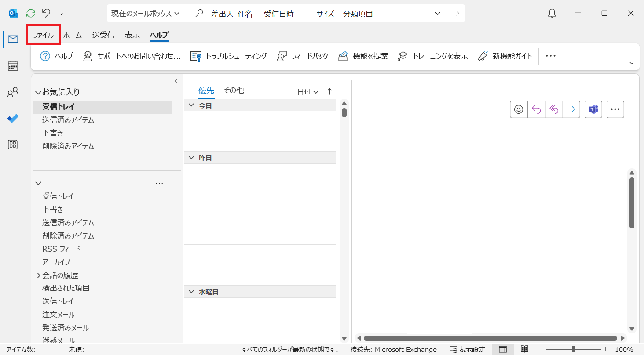Open the ファイル menu tab
The height and width of the screenshot is (355, 644).
(x=43, y=35)
